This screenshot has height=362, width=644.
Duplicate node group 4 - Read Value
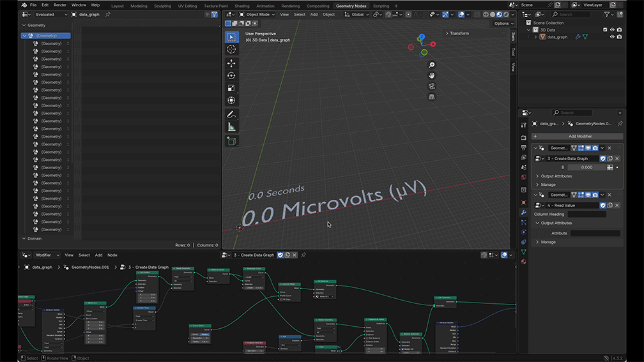click(x=610, y=205)
